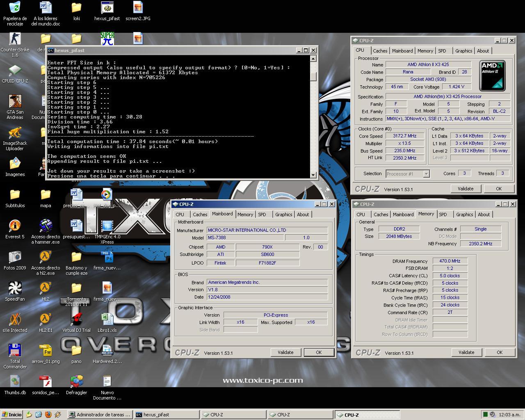Launch Total Commander shortcut
Screen dimensions: 525x420
click(x=15, y=357)
